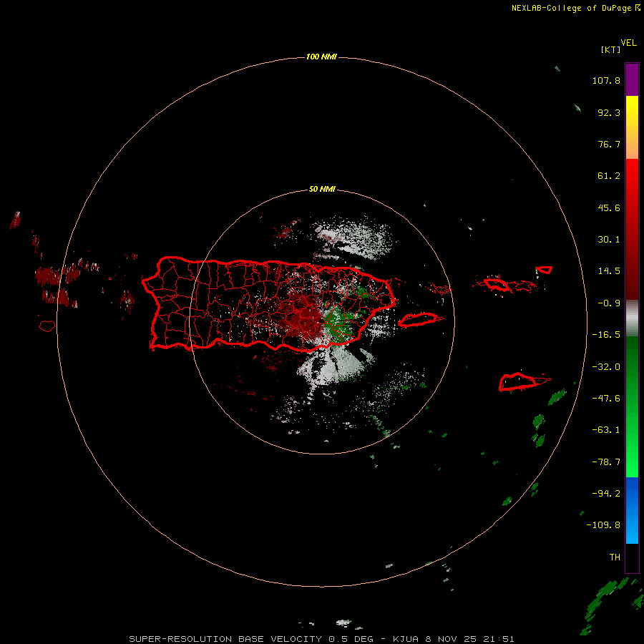Click the 14.5 scale value

click(x=609, y=271)
